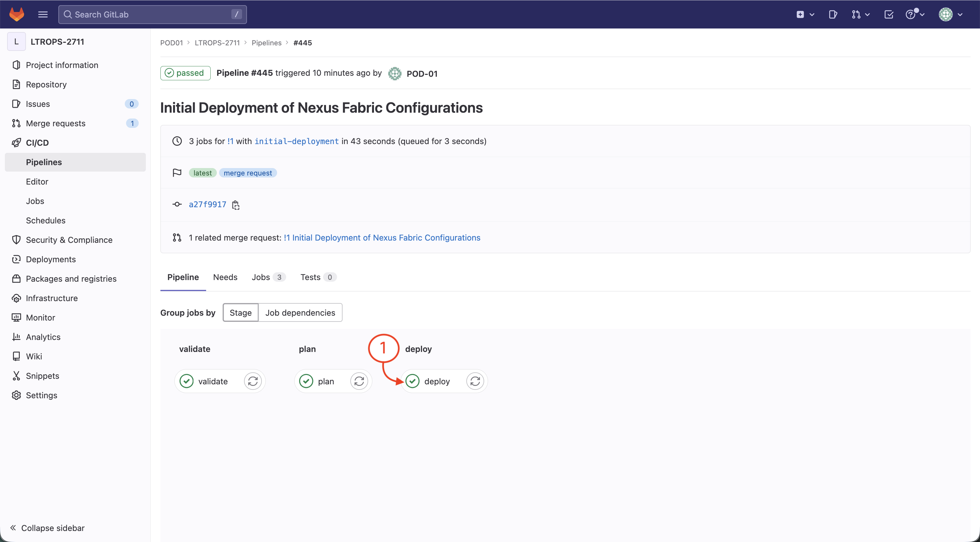Retry the validate job
Screen dimensions: 980x542
(x=252, y=381)
